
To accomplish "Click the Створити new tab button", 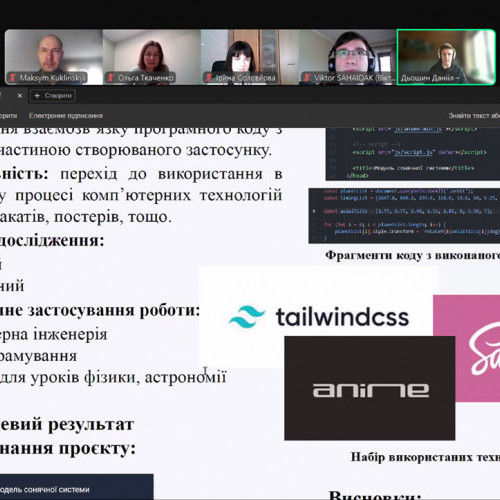I will (x=53, y=96).
